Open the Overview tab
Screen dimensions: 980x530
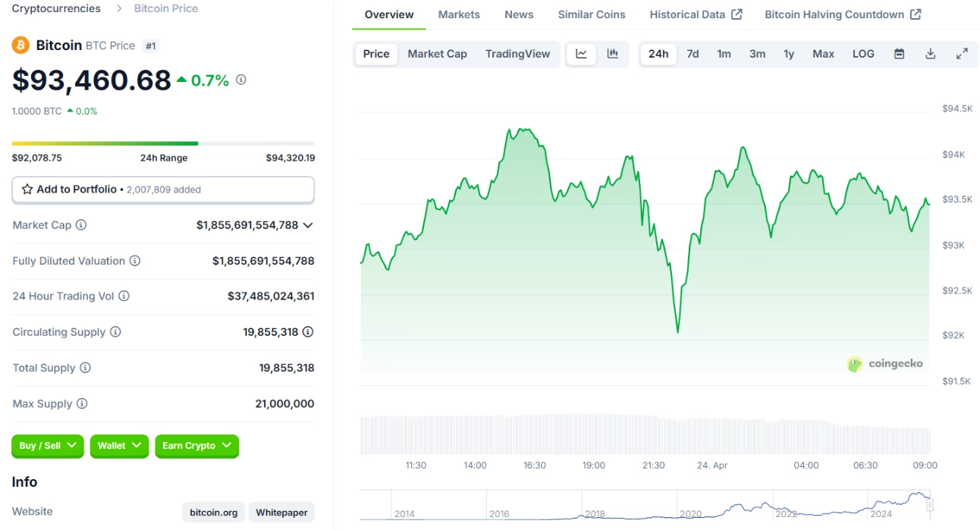tap(389, 14)
